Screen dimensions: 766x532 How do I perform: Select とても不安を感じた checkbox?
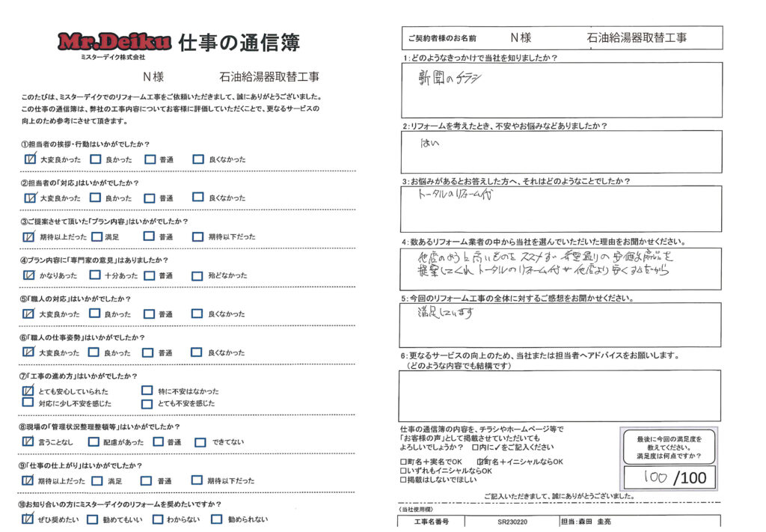coord(147,403)
